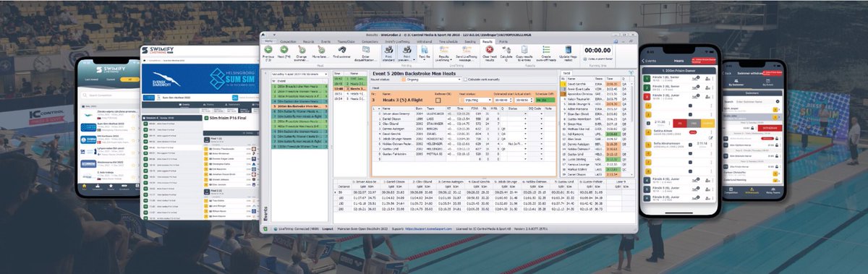Image resolution: width=868 pixels, height=274 pixels.
Task: Click Find swimmer binoculars icon
Action: 342,51
